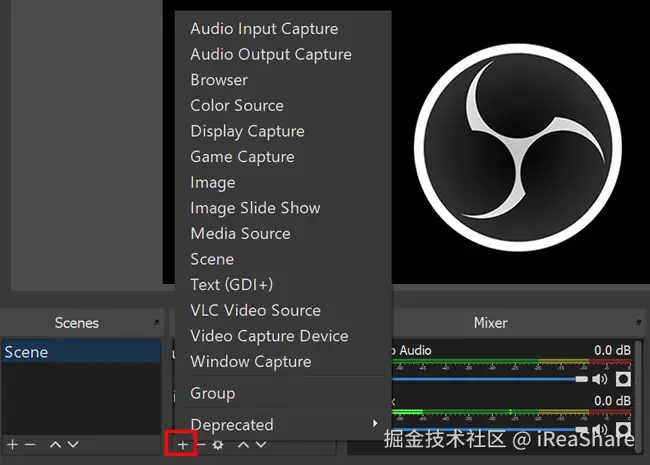650x465 pixels.
Task: Undock the Scenes panel
Action: click(x=156, y=322)
